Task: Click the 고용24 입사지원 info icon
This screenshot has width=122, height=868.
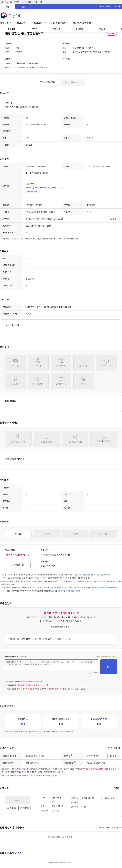Action: click(x=106, y=719)
